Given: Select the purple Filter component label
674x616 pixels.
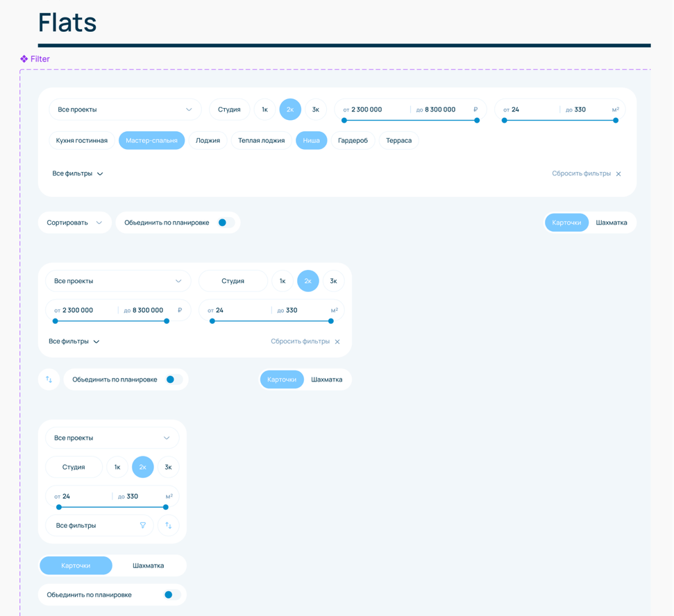Looking at the screenshot, I should click(35, 59).
